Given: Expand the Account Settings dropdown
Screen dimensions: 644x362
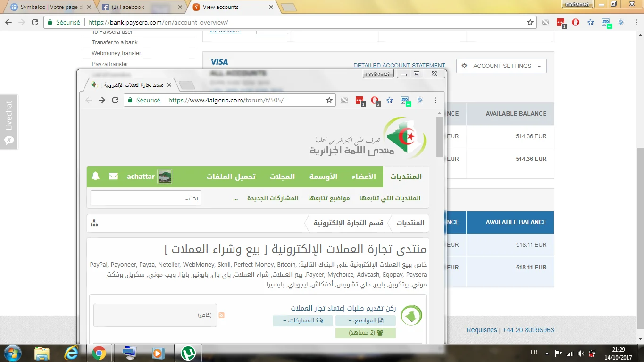Looking at the screenshot, I should pos(501,66).
